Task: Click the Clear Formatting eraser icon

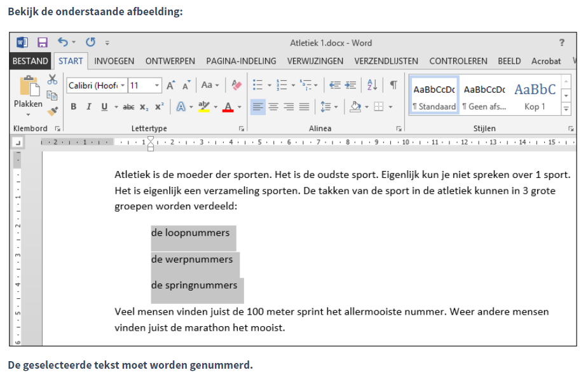Action: (236, 85)
